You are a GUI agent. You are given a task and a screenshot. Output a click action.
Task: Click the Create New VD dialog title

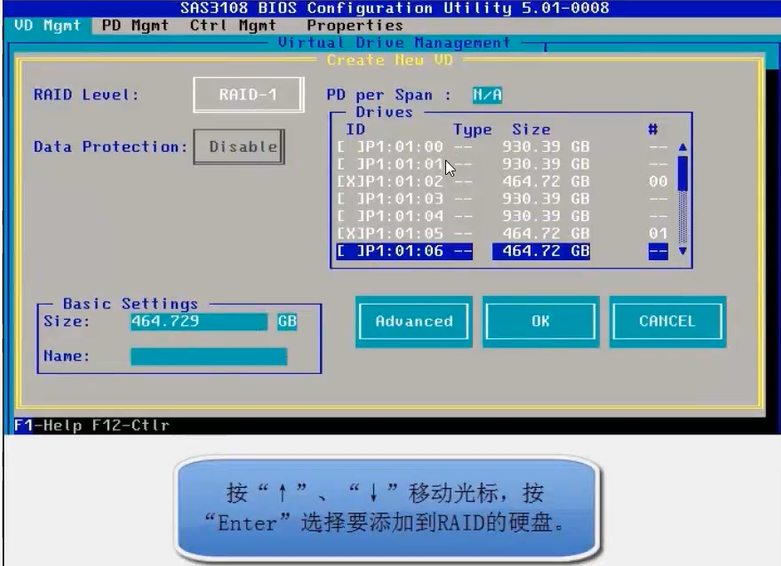pyautogui.click(x=390, y=60)
